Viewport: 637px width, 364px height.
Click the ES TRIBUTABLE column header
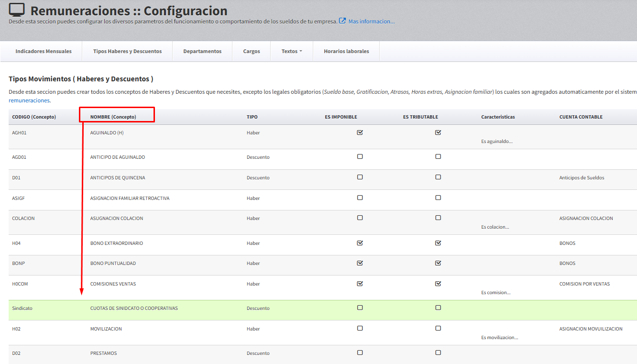(x=420, y=117)
